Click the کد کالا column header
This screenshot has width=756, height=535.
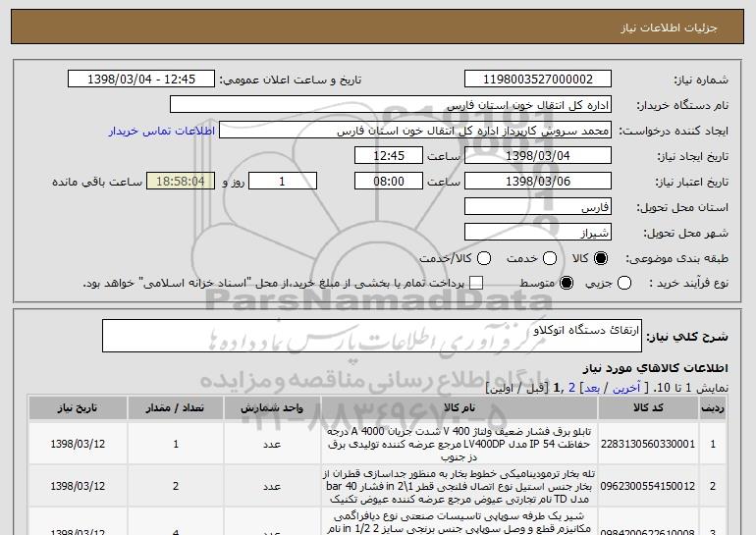coord(648,407)
